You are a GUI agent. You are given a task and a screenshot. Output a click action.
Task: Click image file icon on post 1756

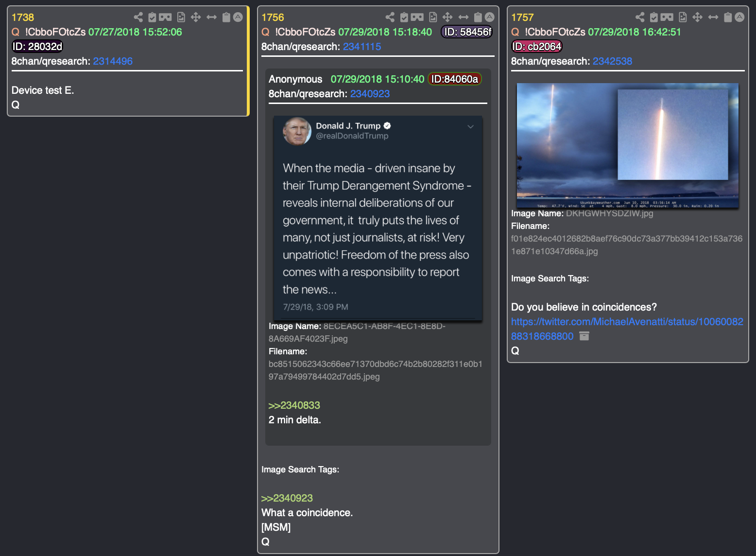point(433,17)
